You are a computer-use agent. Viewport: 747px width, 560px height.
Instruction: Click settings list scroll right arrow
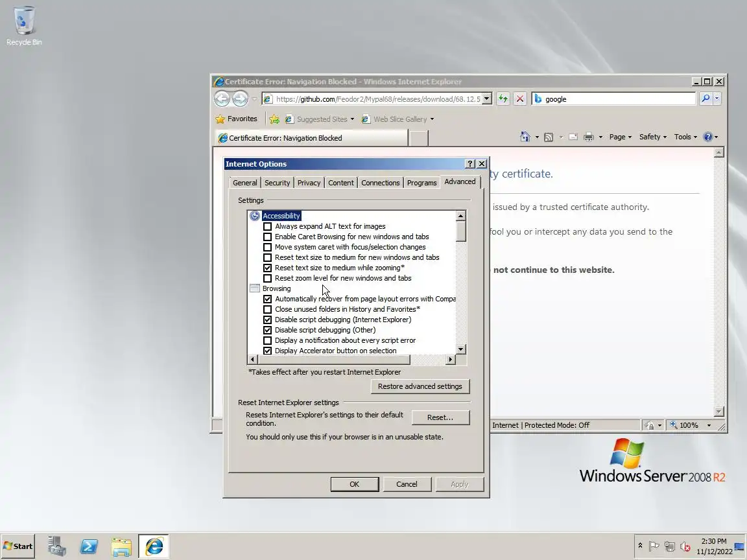[450, 360]
